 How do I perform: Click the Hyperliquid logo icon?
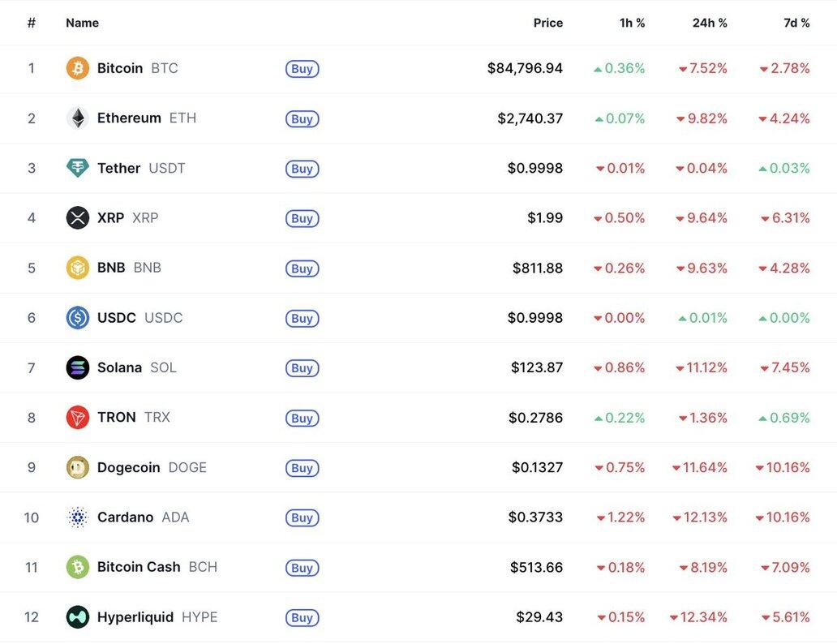pos(77,617)
